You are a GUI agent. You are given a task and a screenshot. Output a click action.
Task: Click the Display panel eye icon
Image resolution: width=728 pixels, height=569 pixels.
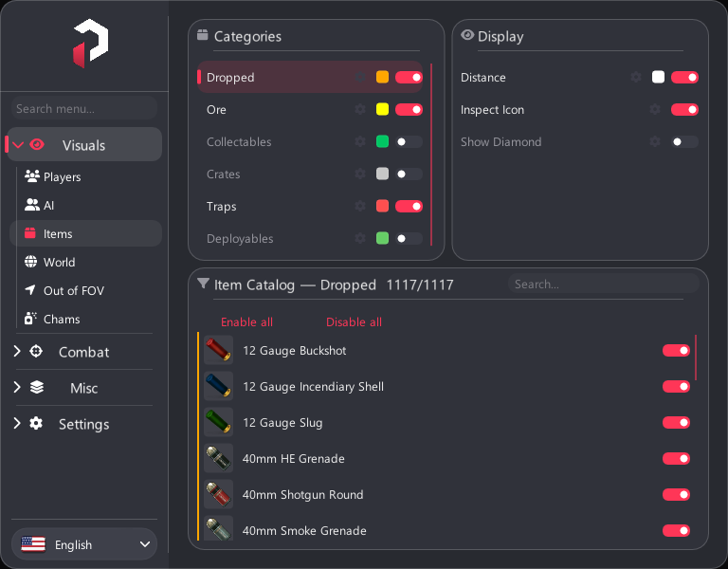point(467,35)
